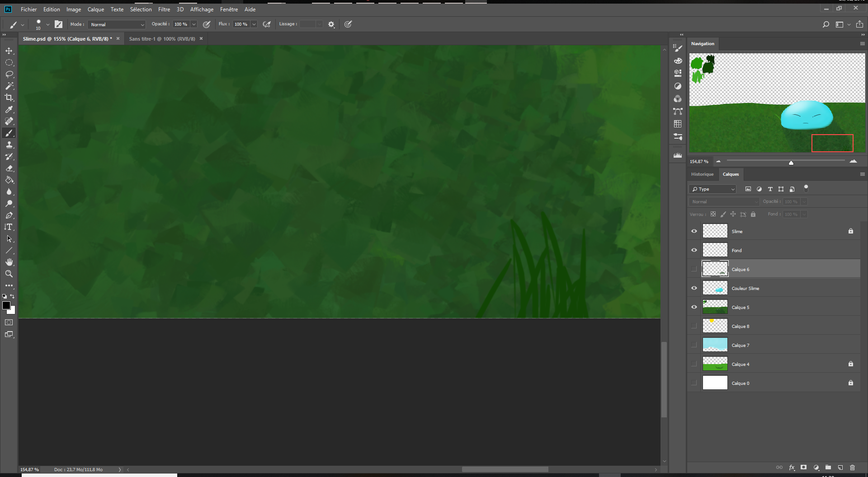Toggle visibility of Calque 6
Image resolution: width=868 pixels, height=477 pixels.
pos(693,269)
